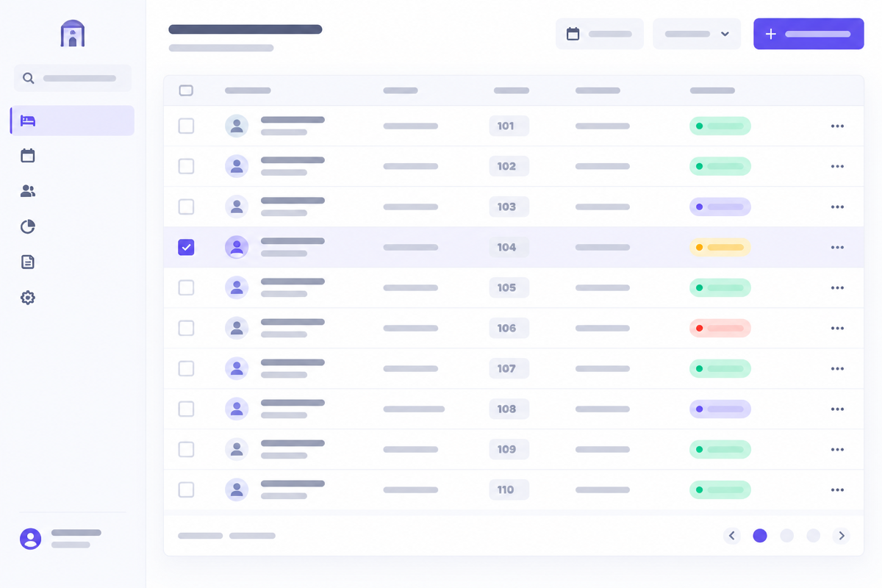This screenshot has height=588, width=882.
Task: Click the hotel logo icon in the sidebar
Action: (72, 34)
